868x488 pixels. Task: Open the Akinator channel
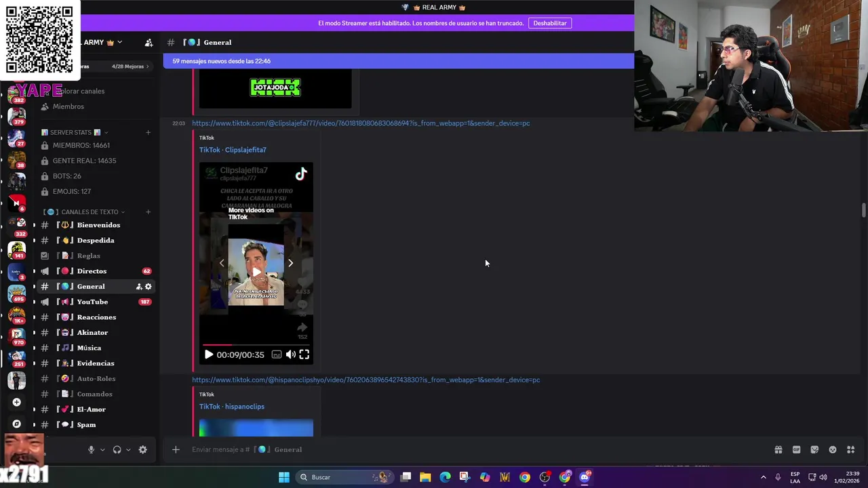coord(96,333)
